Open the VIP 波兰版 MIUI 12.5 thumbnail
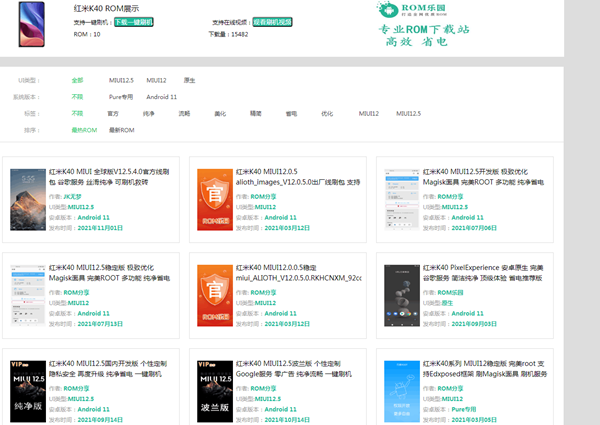This screenshot has width=600, height=425. coord(215,391)
